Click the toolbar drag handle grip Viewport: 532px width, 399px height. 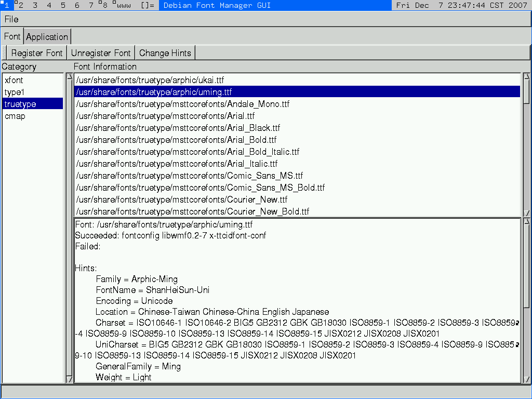point(4,53)
